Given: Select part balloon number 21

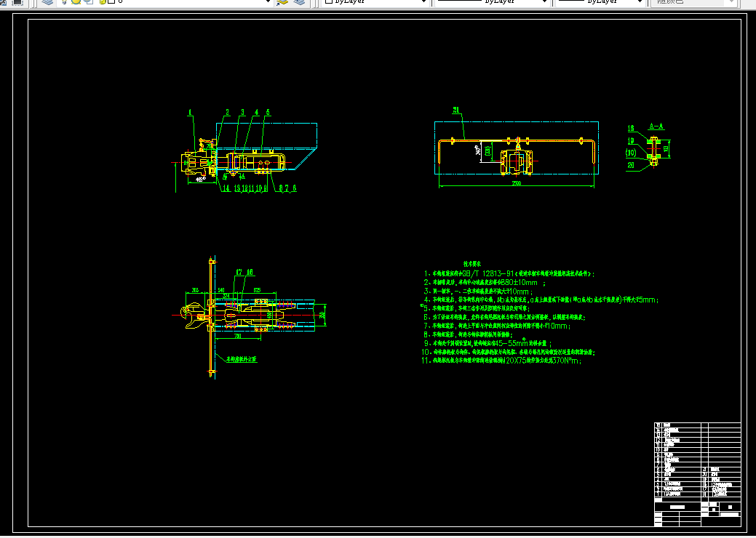Looking at the screenshot, I should click(x=456, y=111).
